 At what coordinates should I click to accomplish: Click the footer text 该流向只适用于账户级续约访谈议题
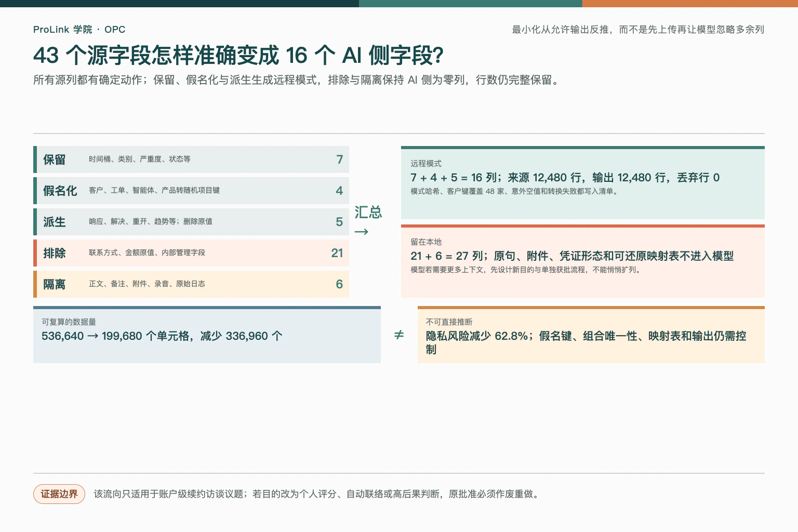tap(317, 494)
